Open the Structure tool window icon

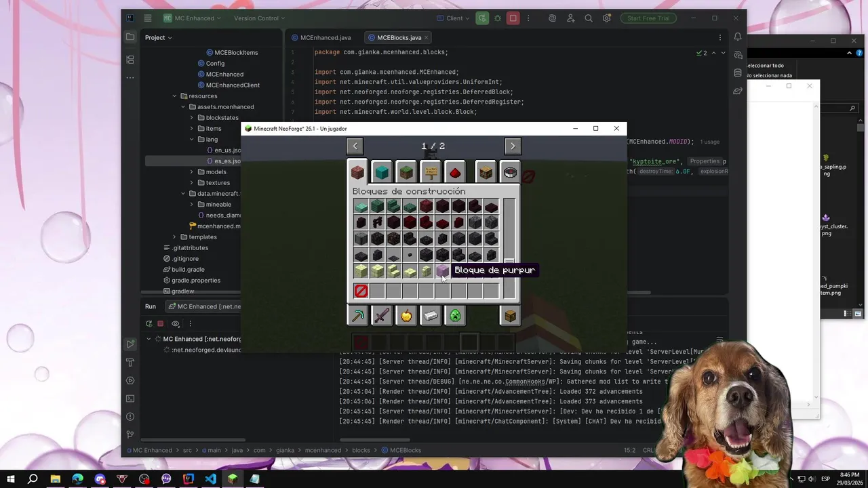coord(130,60)
